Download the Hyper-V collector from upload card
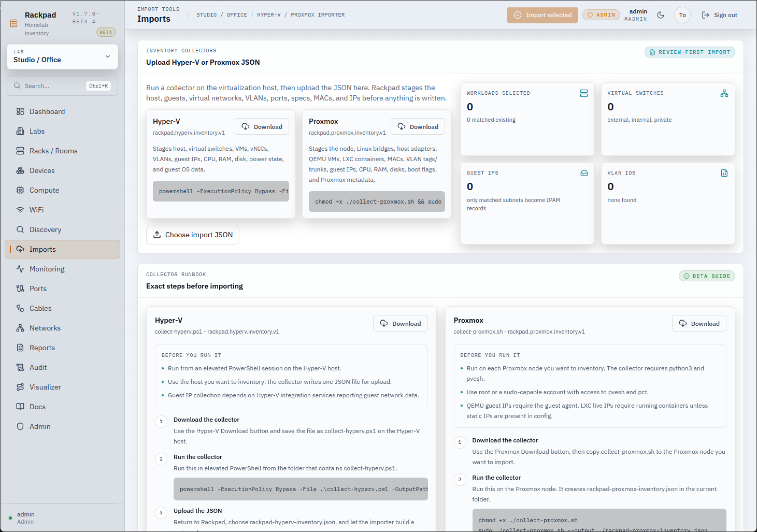 tap(262, 127)
